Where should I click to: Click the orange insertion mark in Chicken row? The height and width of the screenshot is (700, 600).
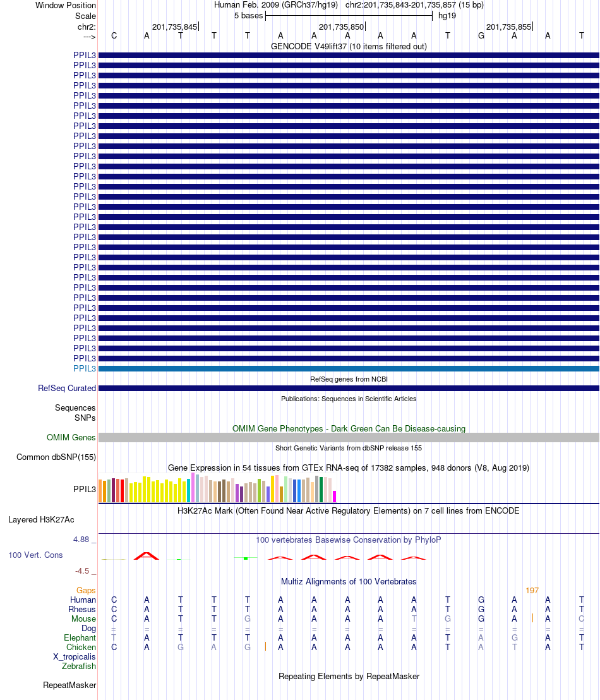(265, 646)
